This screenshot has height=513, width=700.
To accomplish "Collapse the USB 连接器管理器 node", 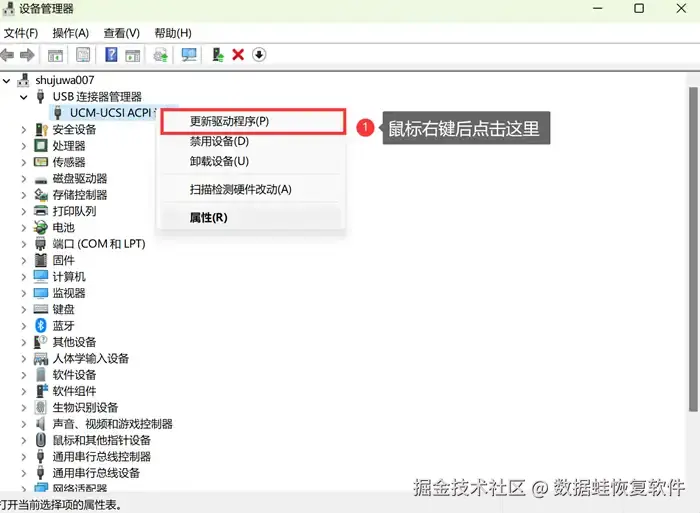I will pos(24,97).
